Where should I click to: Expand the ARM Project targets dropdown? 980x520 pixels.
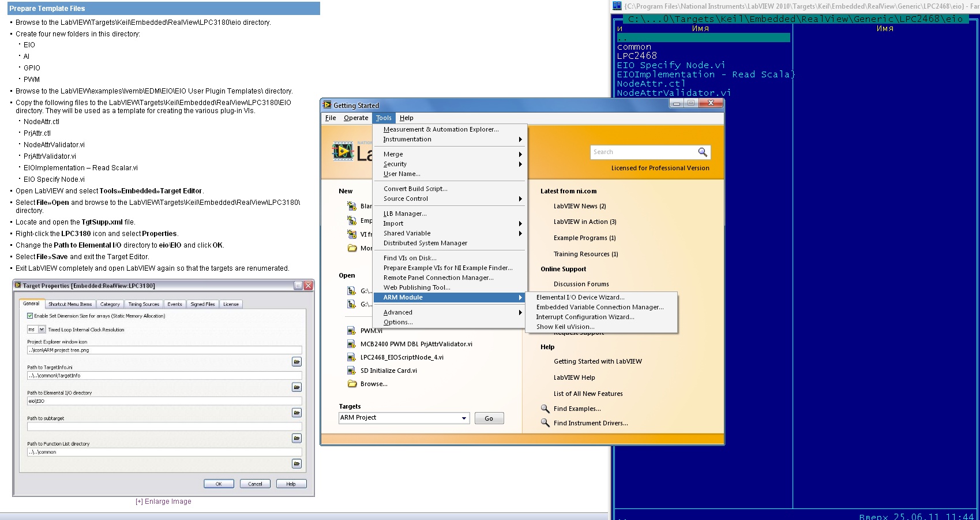464,418
